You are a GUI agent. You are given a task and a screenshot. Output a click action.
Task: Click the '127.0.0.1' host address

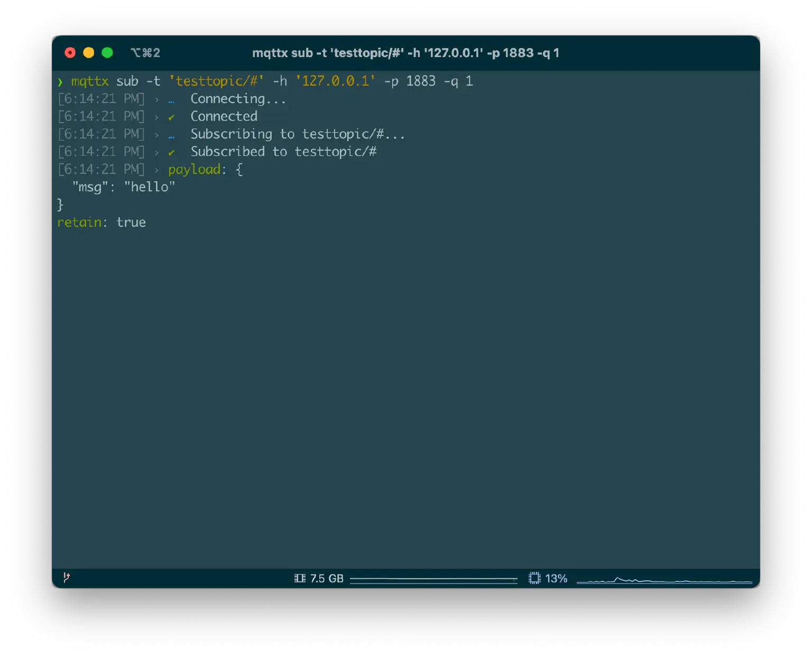coord(336,81)
